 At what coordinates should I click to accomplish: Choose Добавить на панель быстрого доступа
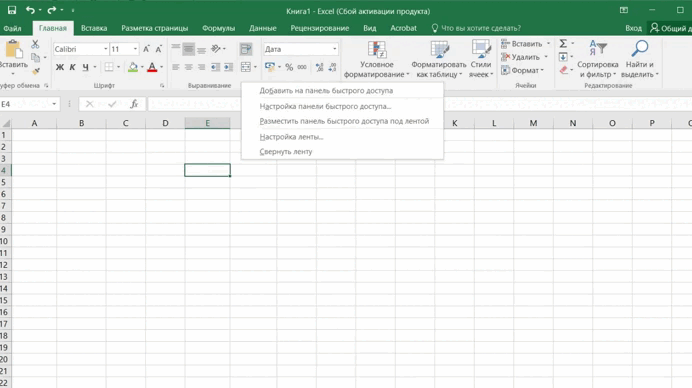[x=342, y=90]
